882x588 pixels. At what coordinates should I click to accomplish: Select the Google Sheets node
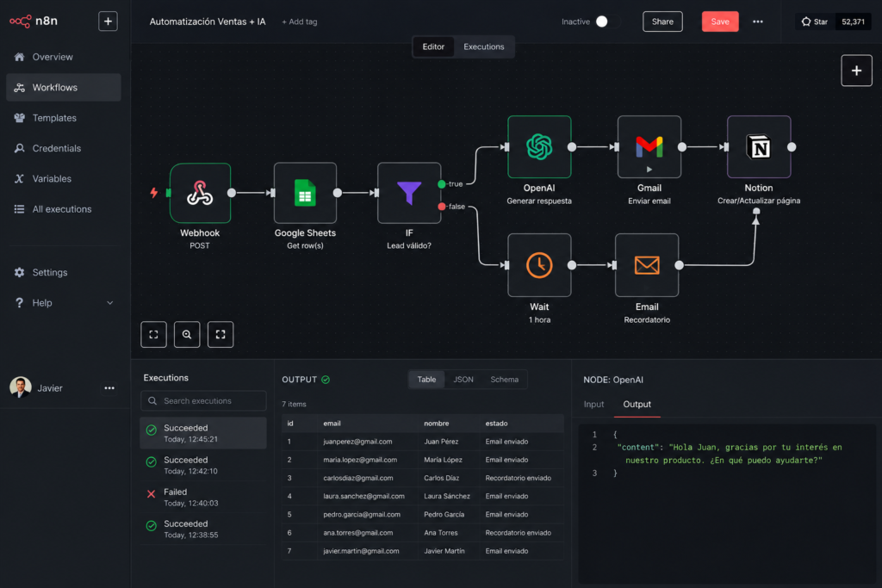coord(305,193)
